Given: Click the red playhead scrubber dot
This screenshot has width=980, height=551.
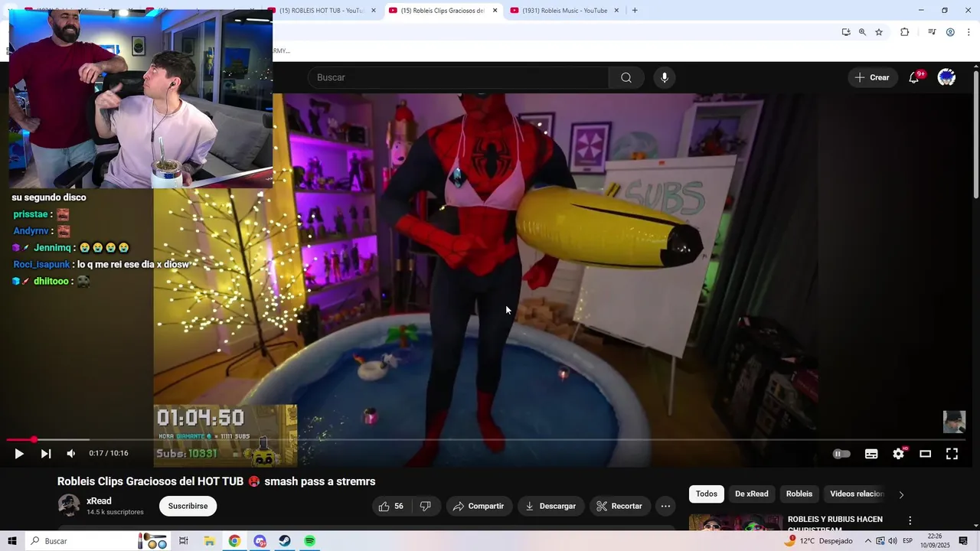Looking at the screenshot, I should click(34, 439).
